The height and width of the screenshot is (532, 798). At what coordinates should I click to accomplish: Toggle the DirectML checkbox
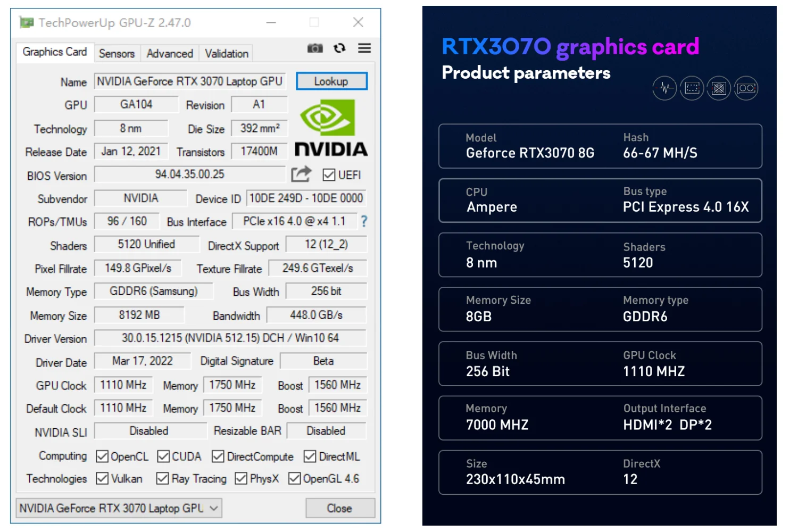click(x=310, y=456)
